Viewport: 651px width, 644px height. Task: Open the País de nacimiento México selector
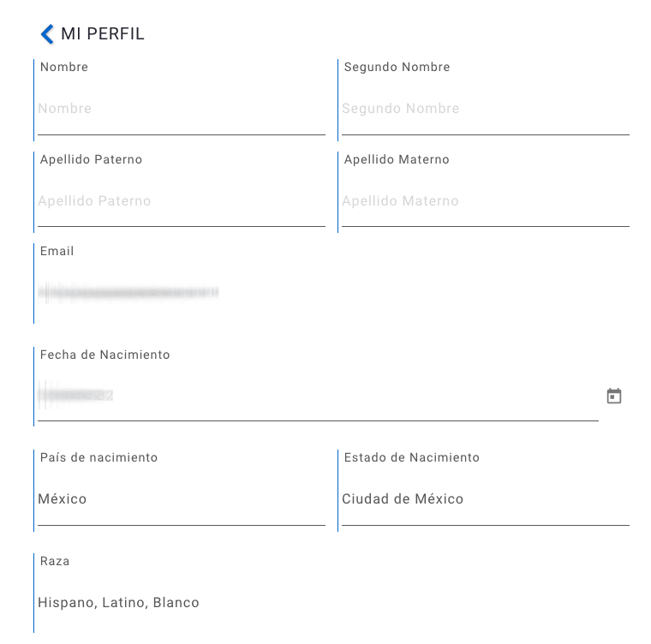pos(182,499)
